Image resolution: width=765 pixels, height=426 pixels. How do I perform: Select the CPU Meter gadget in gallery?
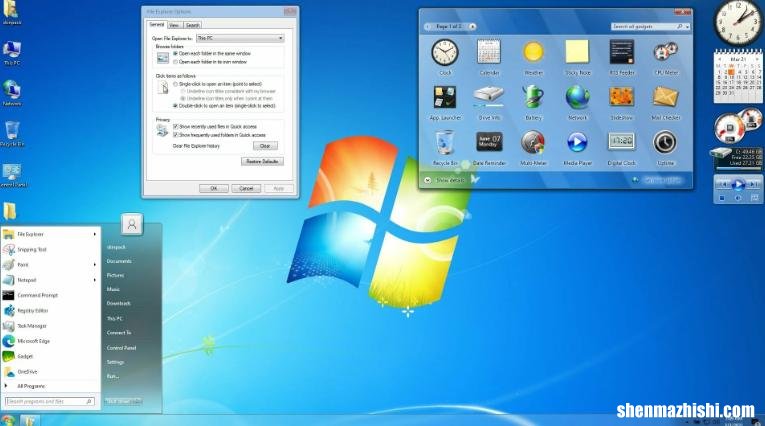coord(666,52)
